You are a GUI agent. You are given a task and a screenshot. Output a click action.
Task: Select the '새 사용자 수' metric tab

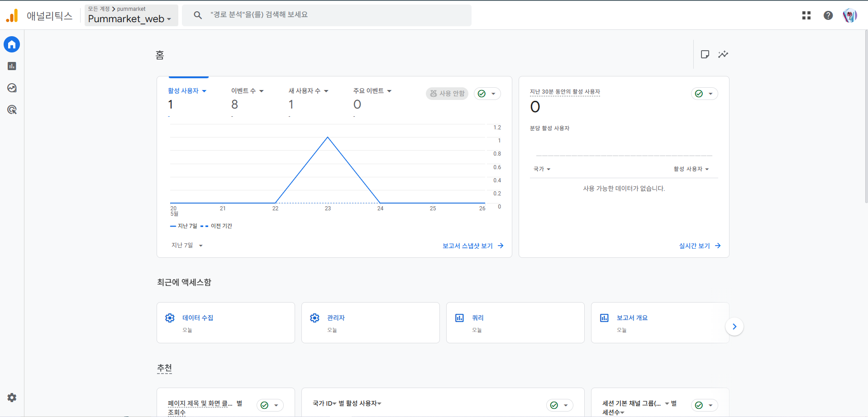(308, 91)
